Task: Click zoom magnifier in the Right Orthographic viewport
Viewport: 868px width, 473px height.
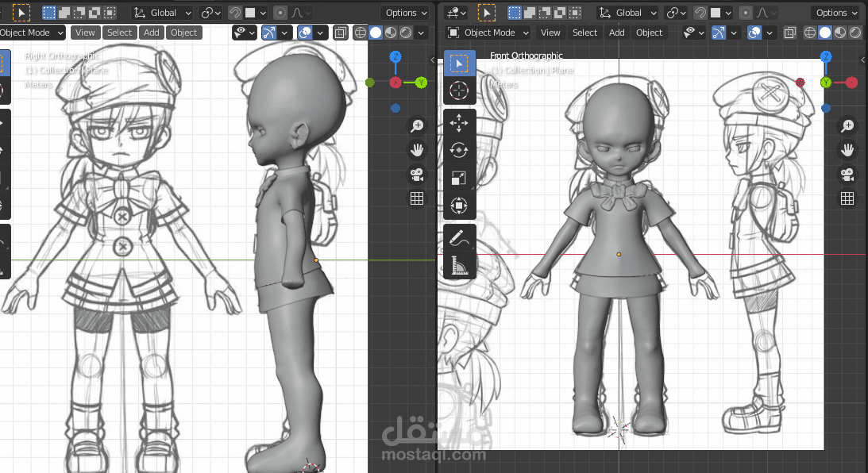Action: pos(417,125)
